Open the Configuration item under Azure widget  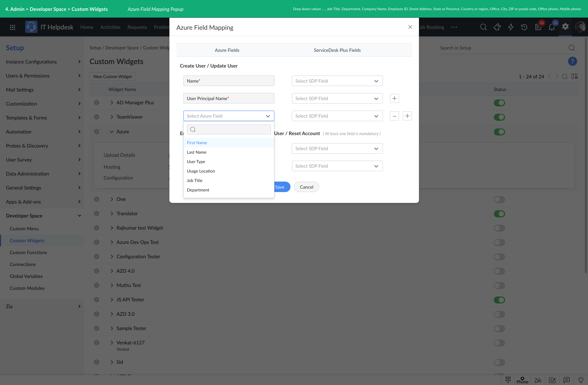tap(118, 178)
